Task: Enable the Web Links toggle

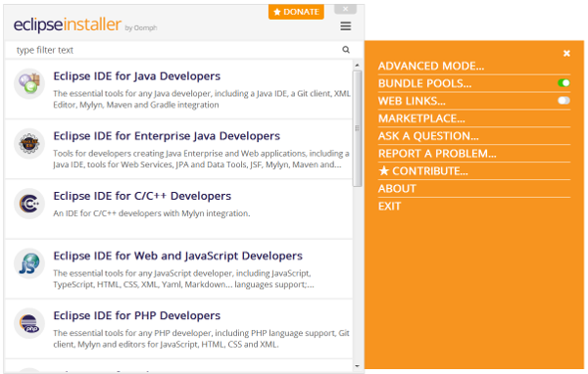Action: tap(563, 101)
